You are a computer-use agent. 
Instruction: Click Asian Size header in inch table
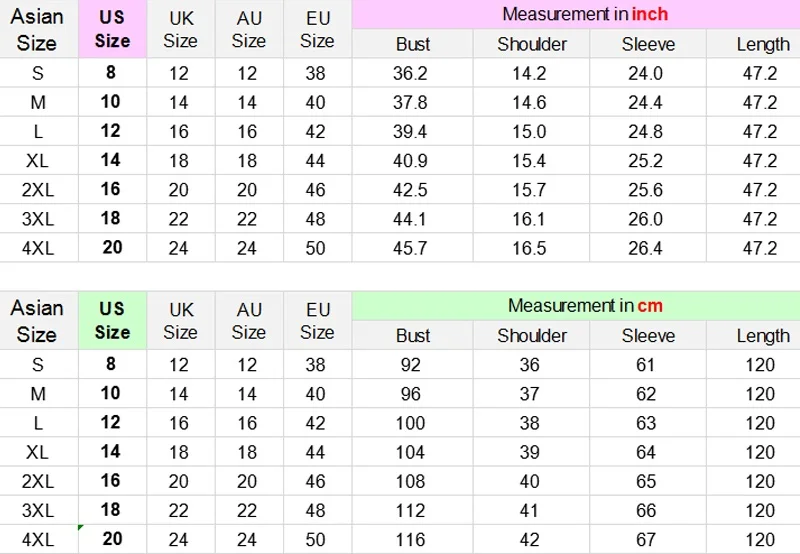click(x=39, y=29)
